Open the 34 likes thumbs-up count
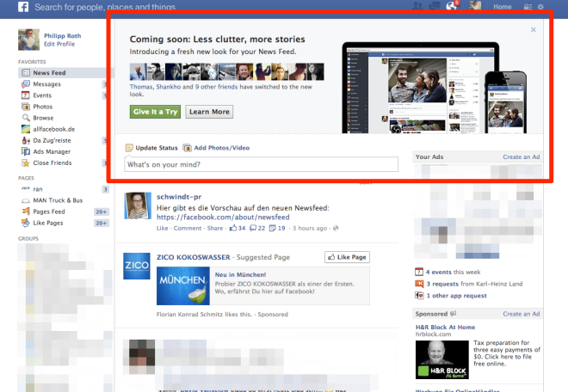The image size is (568, 392). pos(238,229)
